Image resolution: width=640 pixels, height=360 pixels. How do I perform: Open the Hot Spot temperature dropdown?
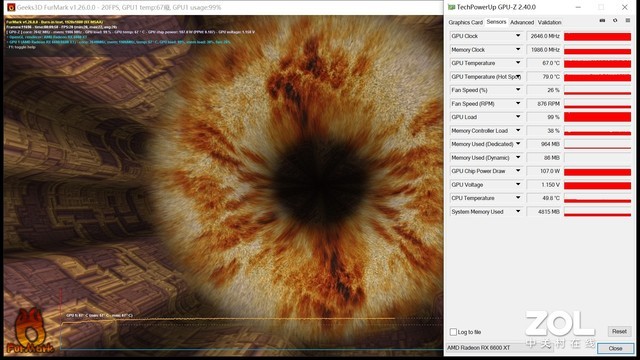coord(518,76)
